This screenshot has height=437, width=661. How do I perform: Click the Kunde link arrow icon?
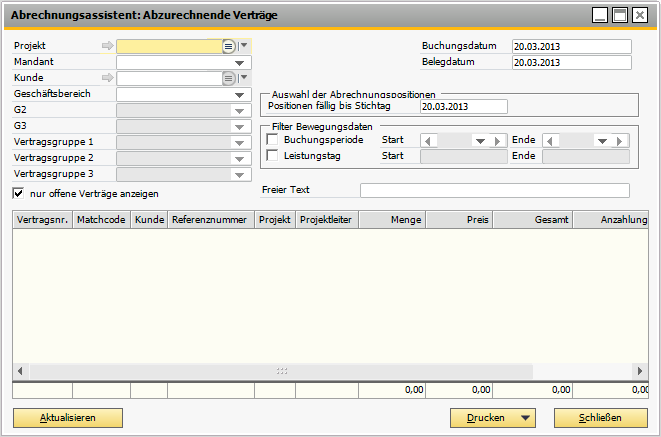coord(107,78)
